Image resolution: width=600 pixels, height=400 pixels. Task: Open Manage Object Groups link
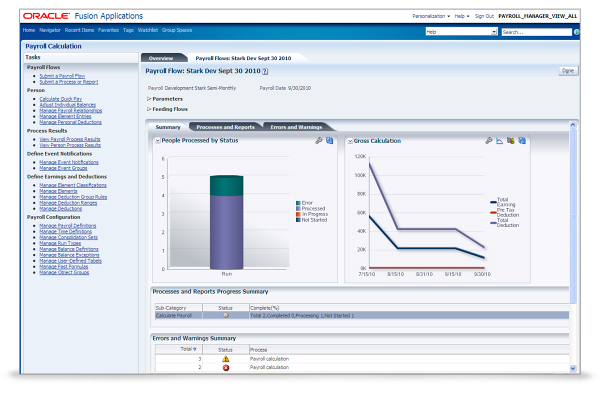(x=64, y=273)
